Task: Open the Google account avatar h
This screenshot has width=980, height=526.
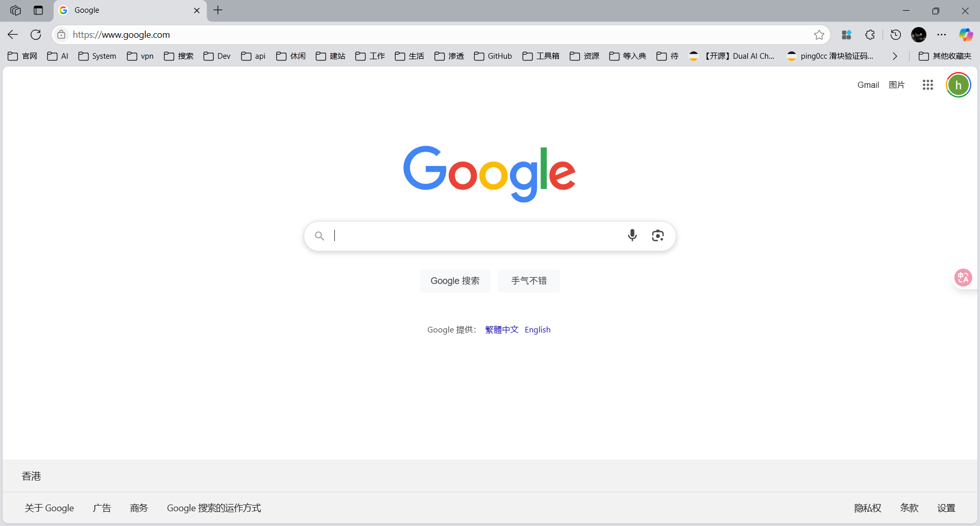Action: point(959,85)
